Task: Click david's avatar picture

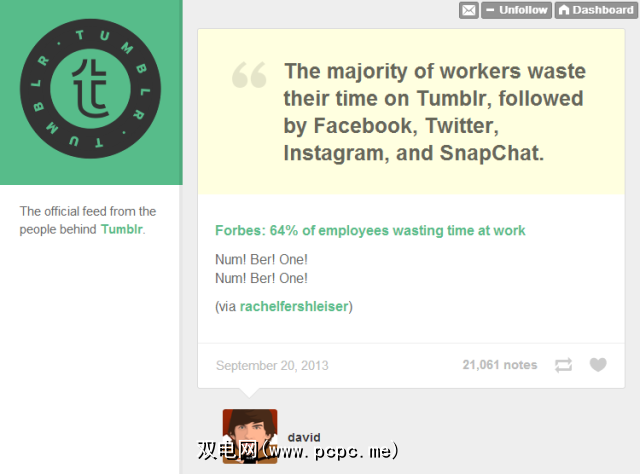Action: [x=250, y=435]
